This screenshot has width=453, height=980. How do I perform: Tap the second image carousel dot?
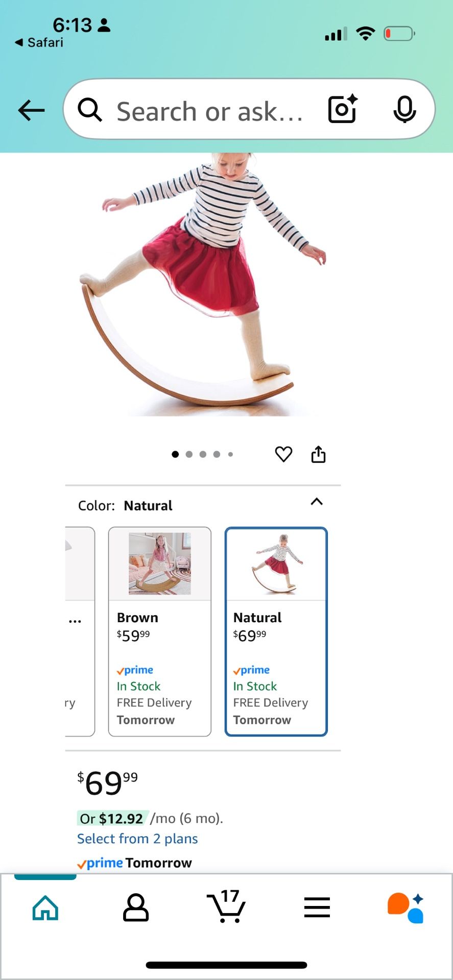point(189,454)
